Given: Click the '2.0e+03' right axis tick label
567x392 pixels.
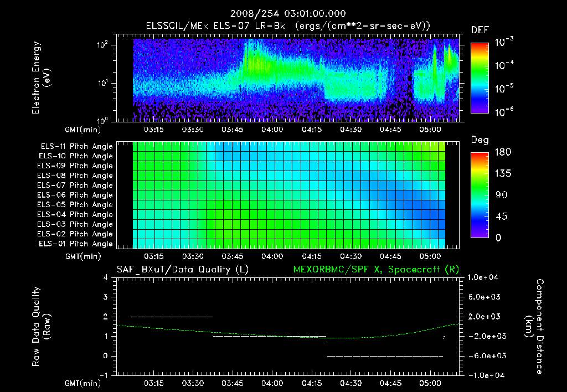Looking at the screenshot, I should tap(484, 316).
